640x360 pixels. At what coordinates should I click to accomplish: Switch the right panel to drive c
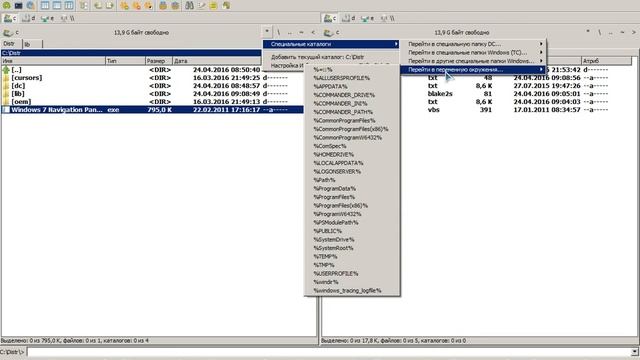click(330, 18)
